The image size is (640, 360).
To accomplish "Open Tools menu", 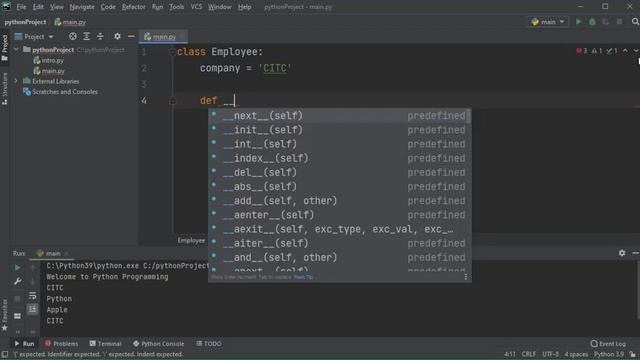I will [176, 7].
